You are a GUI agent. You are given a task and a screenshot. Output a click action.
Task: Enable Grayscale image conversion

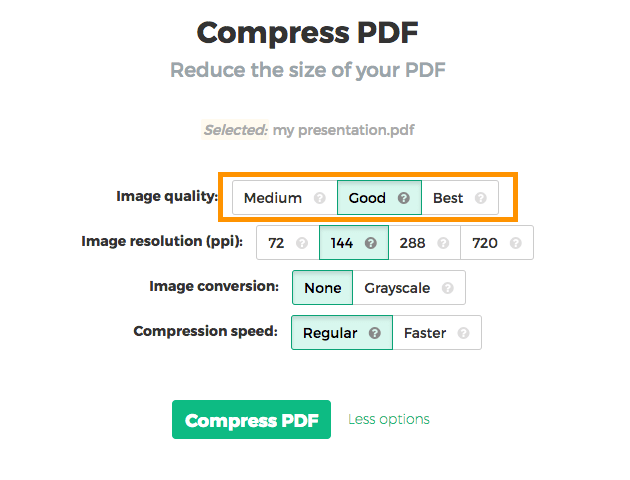click(397, 288)
